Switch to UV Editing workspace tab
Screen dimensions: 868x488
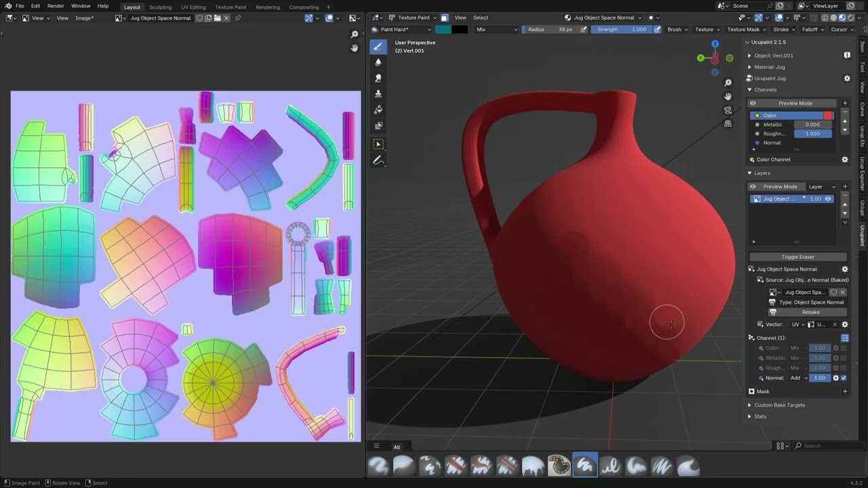point(193,7)
